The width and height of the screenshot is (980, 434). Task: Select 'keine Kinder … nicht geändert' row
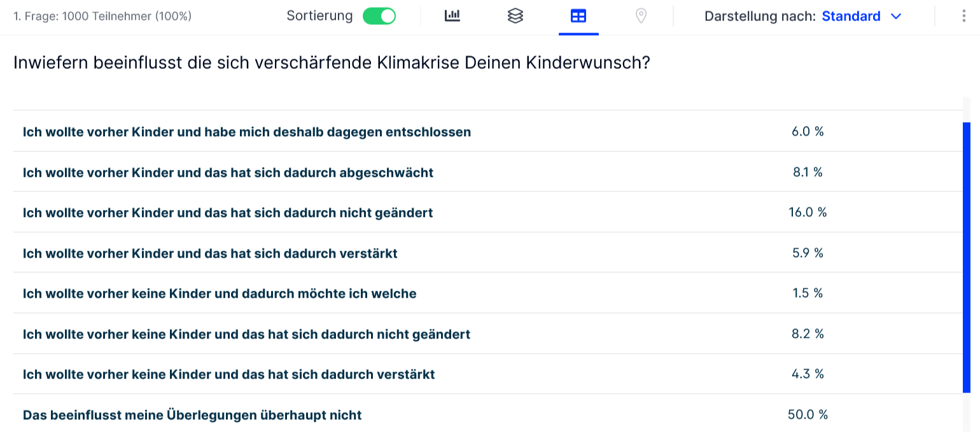(x=246, y=334)
